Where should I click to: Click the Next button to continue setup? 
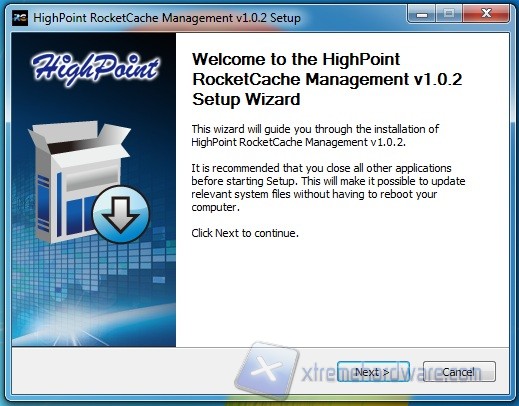373,372
